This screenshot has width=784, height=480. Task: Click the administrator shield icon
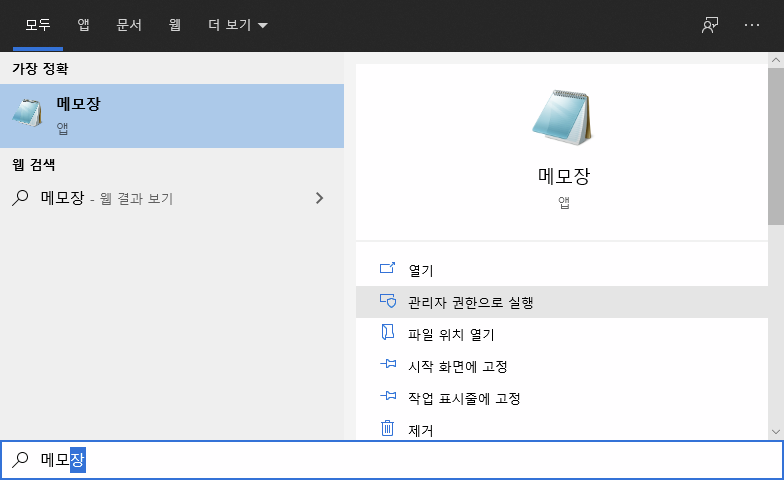(388, 300)
